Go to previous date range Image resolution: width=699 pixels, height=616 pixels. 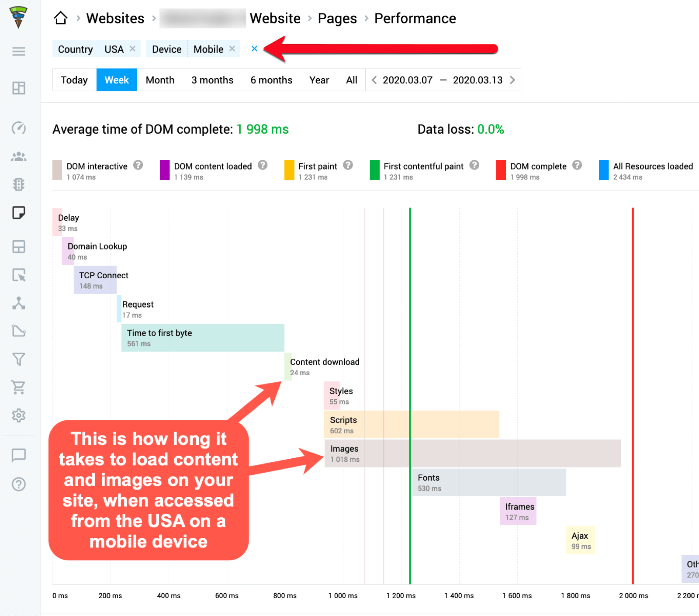point(374,80)
